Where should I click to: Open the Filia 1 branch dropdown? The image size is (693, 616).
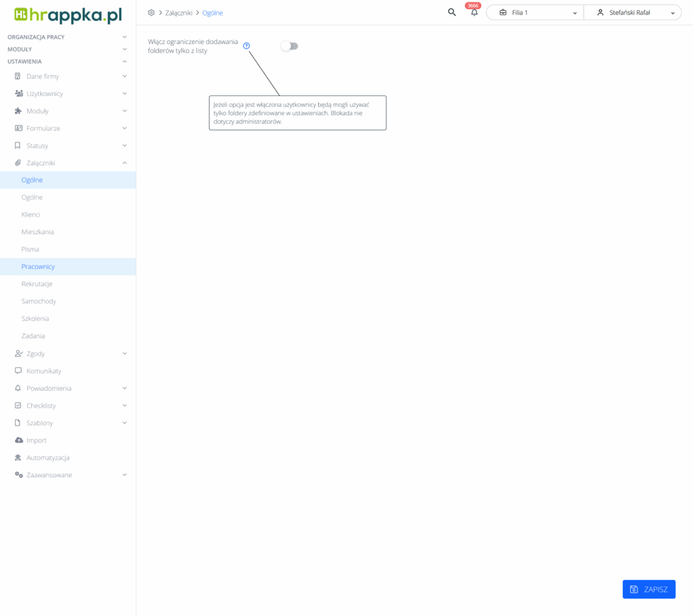click(x=535, y=13)
